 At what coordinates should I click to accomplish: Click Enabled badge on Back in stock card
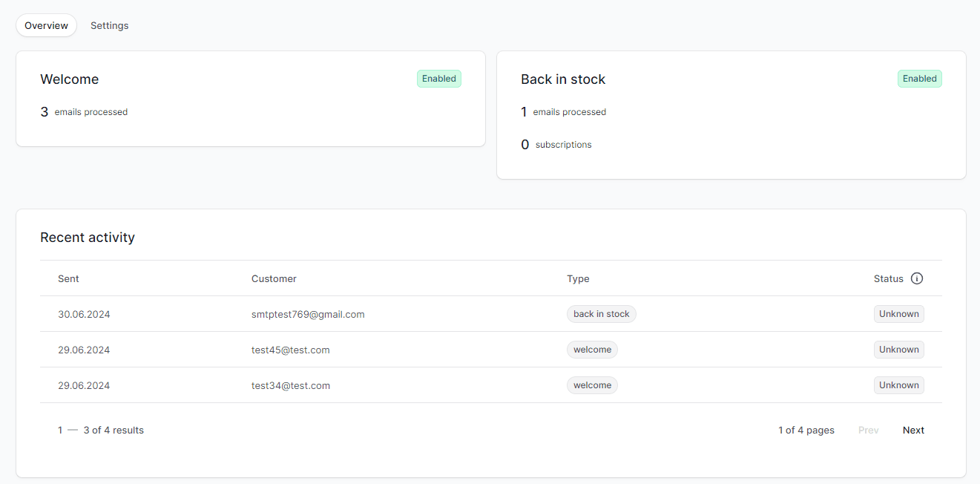(x=919, y=79)
